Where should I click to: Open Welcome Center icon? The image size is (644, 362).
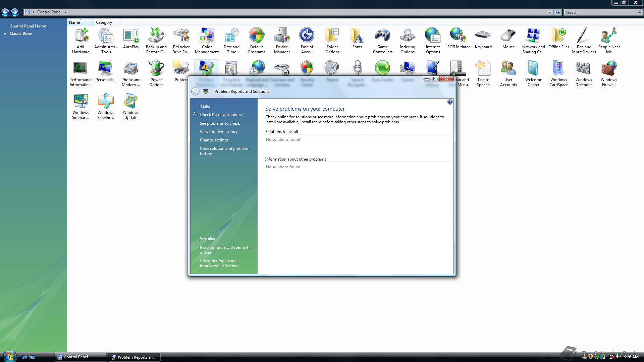(x=534, y=73)
